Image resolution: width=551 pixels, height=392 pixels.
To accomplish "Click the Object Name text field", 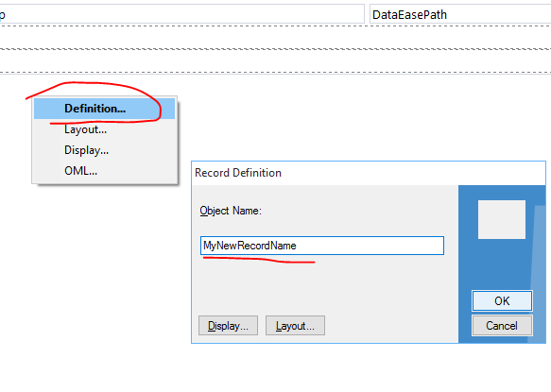I will click(322, 246).
